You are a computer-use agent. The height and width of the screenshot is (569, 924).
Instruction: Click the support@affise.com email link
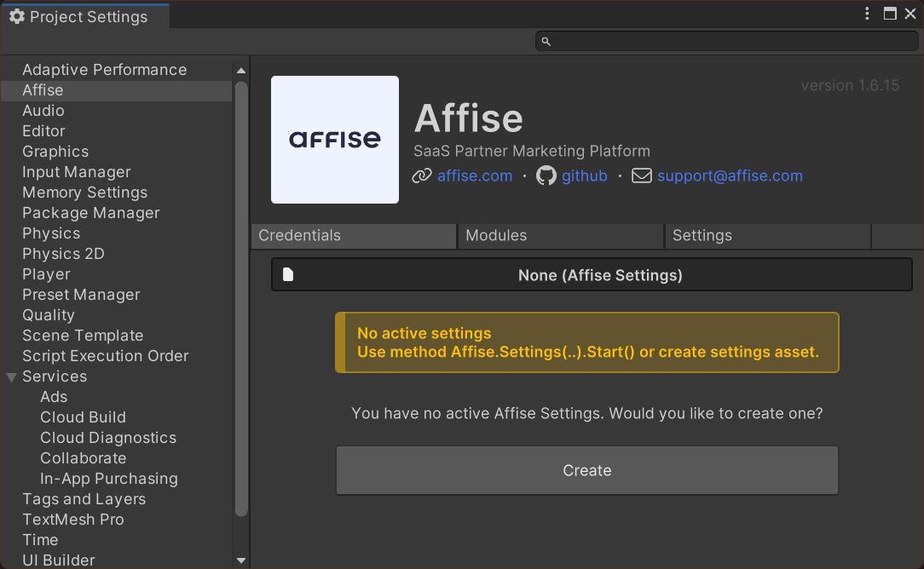pyautogui.click(x=730, y=175)
